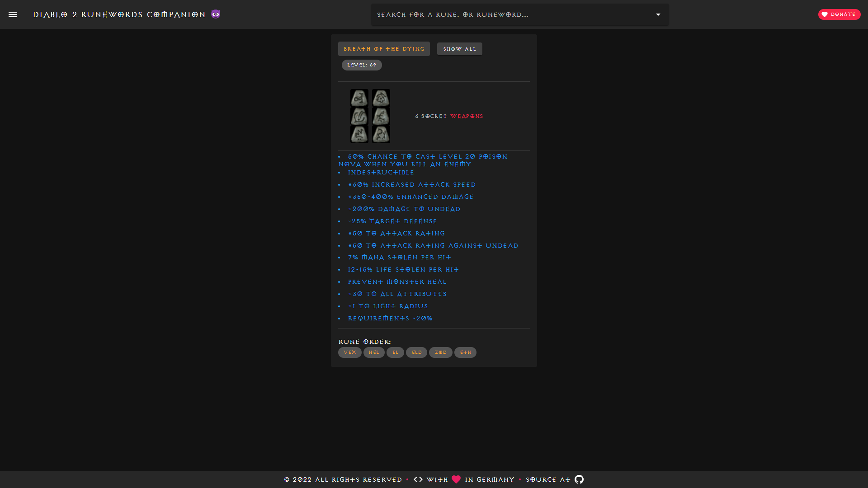868x488 pixels.
Task: Click the Poison Nova chance property text
Action: click(x=423, y=160)
